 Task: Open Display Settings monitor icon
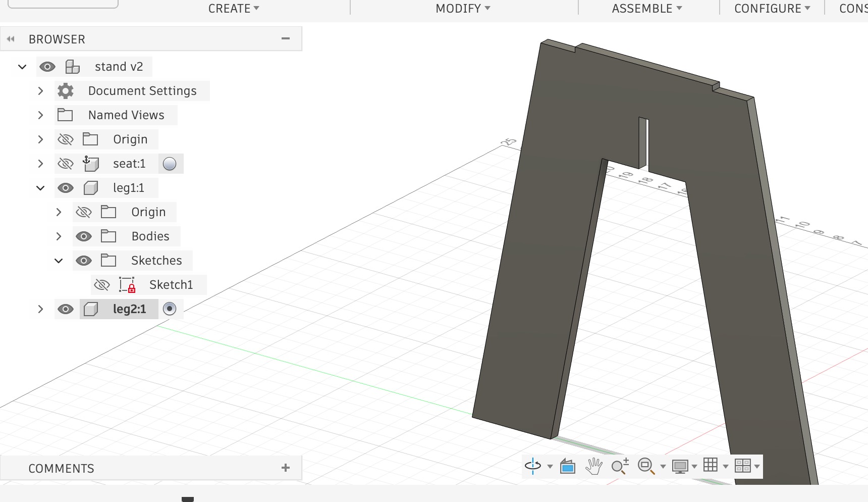point(680,466)
